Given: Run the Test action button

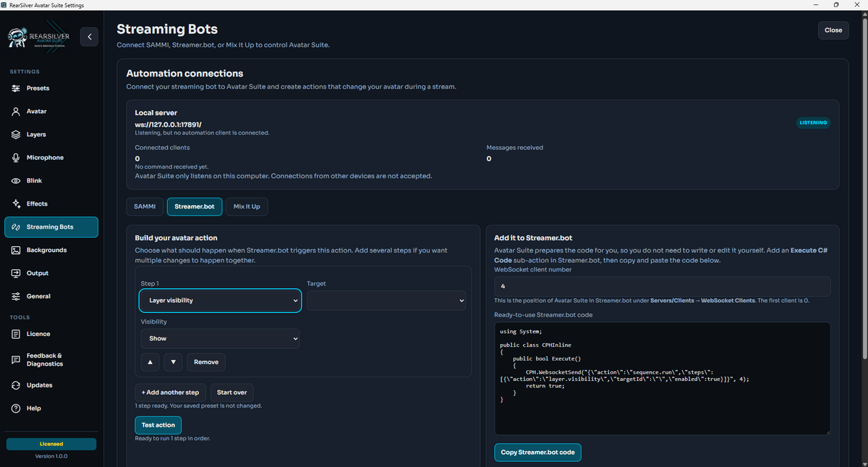Looking at the screenshot, I should (x=158, y=425).
